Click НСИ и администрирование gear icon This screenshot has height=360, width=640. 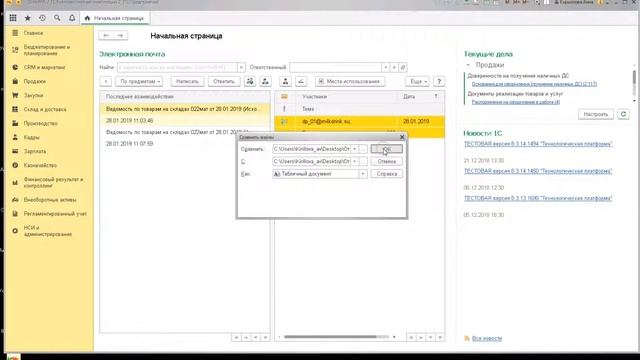(15, 231)
